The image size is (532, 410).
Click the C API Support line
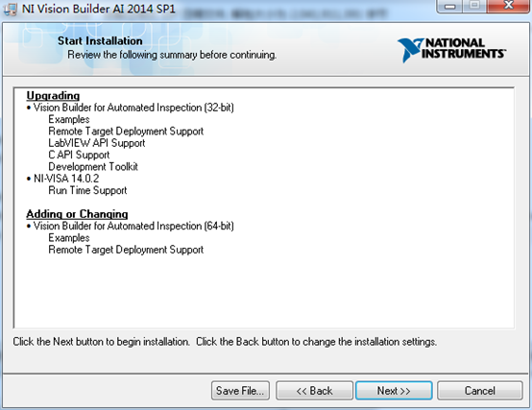[x=79, y=155]
